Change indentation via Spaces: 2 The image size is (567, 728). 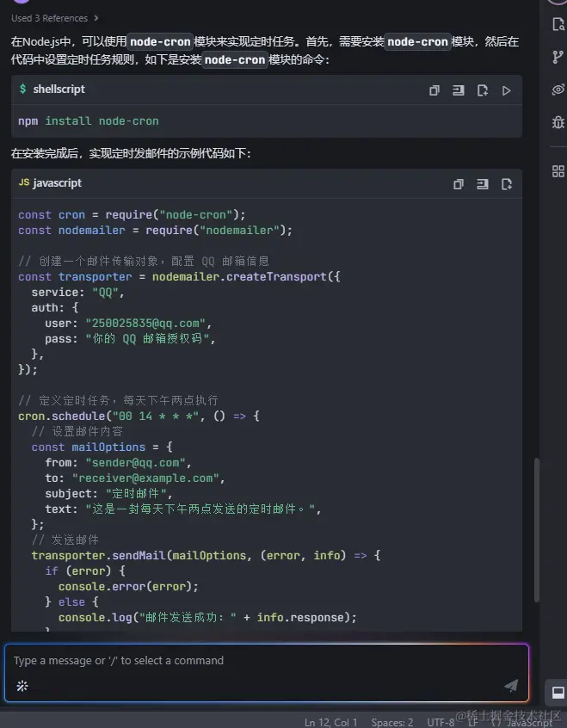(x=392, y=723)
